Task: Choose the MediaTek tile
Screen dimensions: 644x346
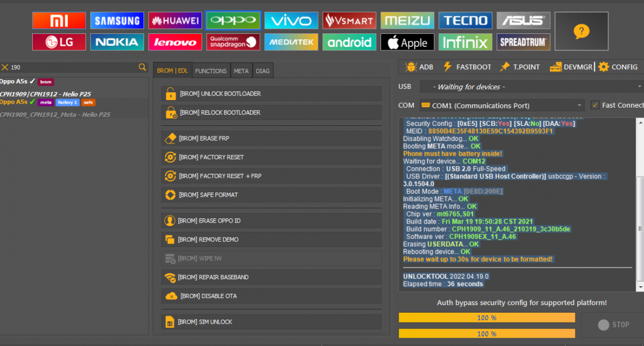Action: click(x=291, y=42)
